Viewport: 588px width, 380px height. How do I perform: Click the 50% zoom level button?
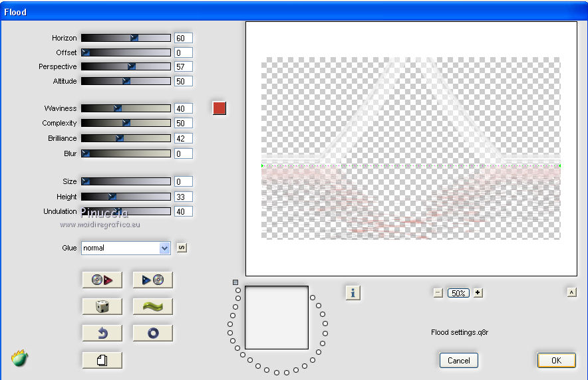click(x=458, y=293)
